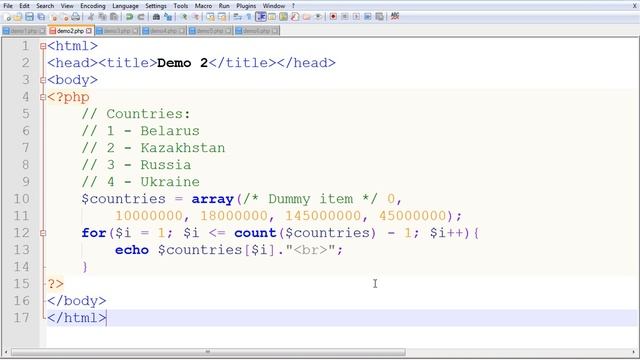This screenshot has width=640, height=360.
Task: Click the green Undo arrow icon
Action: click(129, 17)
